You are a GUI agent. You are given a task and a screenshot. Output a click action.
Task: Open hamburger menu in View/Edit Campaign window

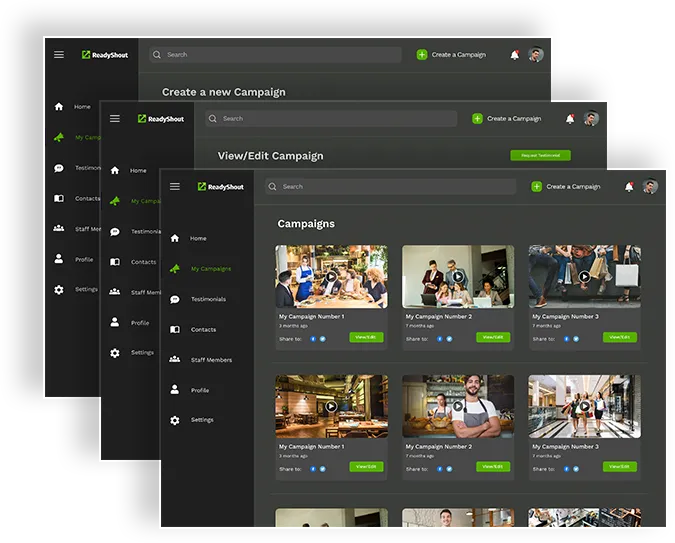click(115, 118)
